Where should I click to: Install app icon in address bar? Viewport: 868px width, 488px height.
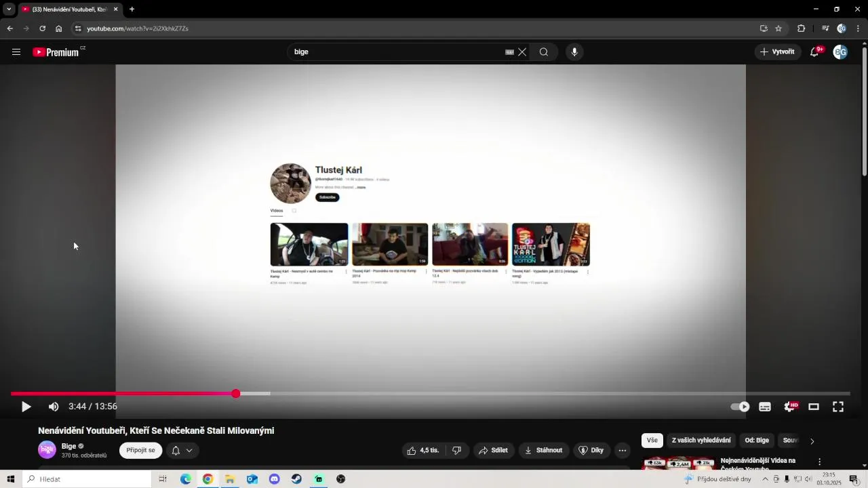click(x=764, y=28)
